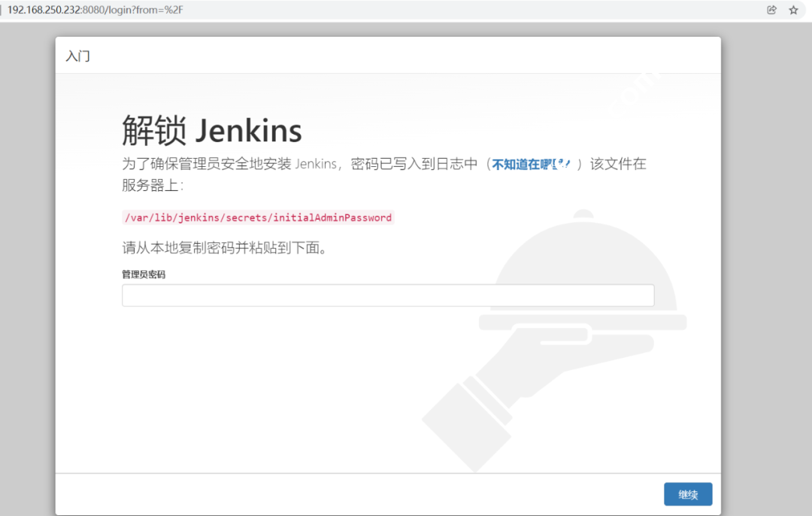The width and height of the screenshot is (812, 516).
Task: Click the share page icon
Action: 771,10
